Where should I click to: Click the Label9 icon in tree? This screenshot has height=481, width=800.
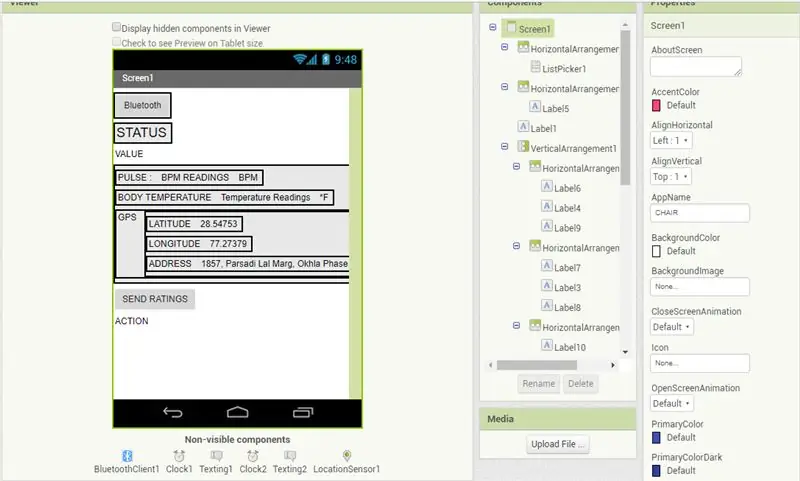point(547,226)
